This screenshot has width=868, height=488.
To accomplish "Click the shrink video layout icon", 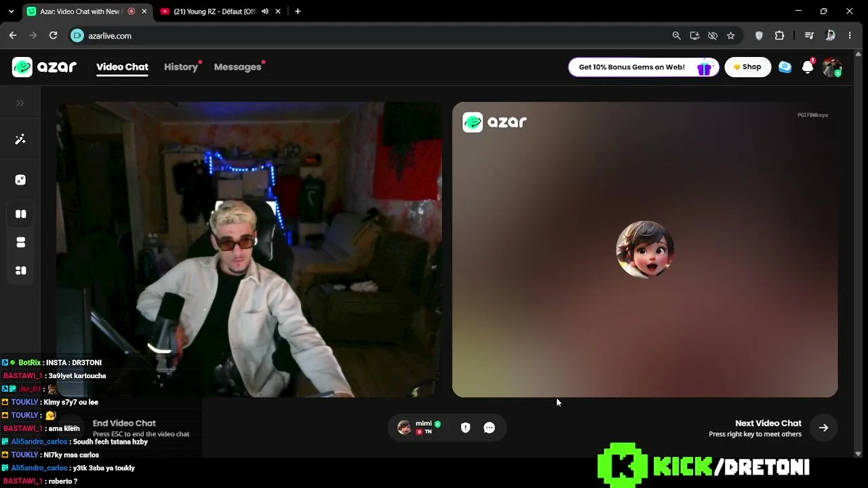I will [x=20, y=180].
